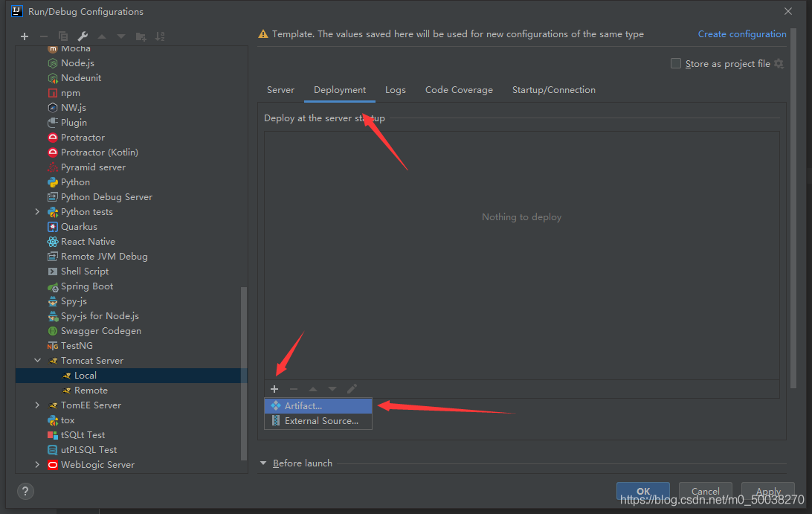812x514 pixels.
Task: Collapse the Before launch section
Action: (263, 463)
